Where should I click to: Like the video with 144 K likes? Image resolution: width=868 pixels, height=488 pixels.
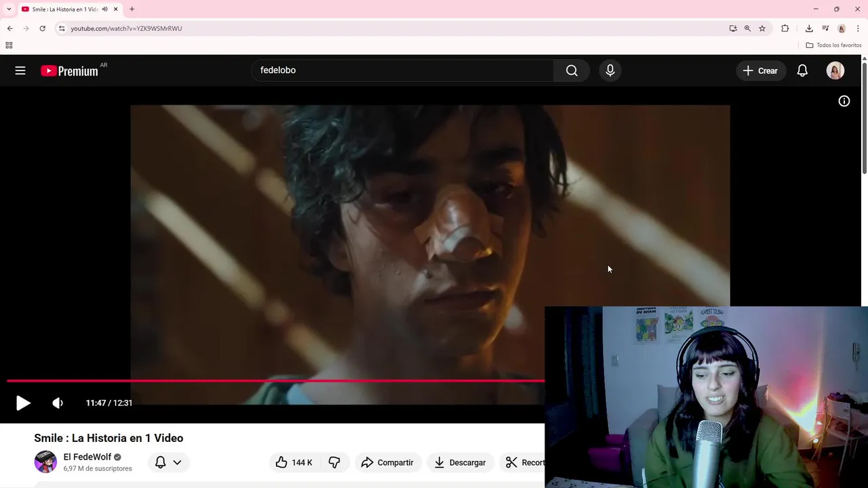point(294,462)
